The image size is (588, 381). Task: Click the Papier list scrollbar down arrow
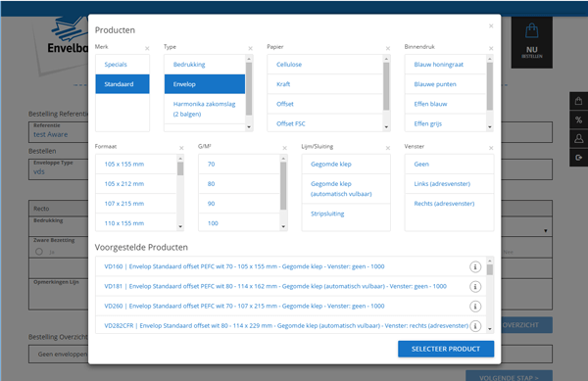point(386,127)
